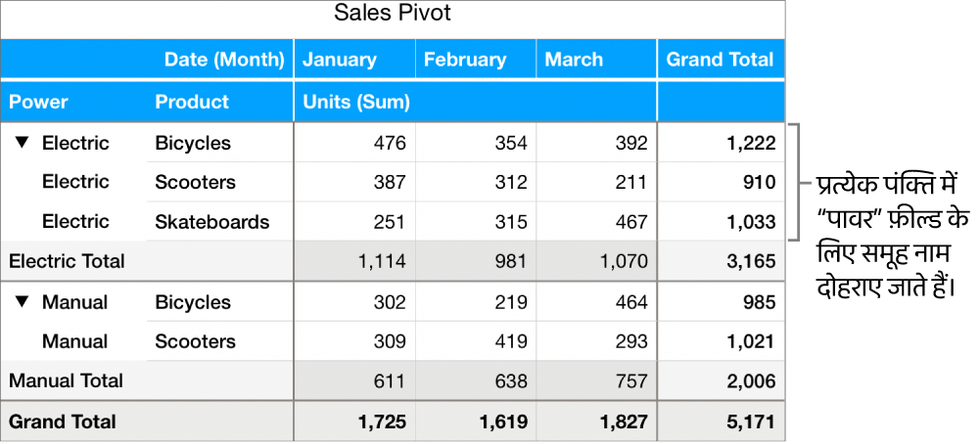This screenshot has width=980, height=444.
Task: Click the Product field header
Action: coord(192,102)
